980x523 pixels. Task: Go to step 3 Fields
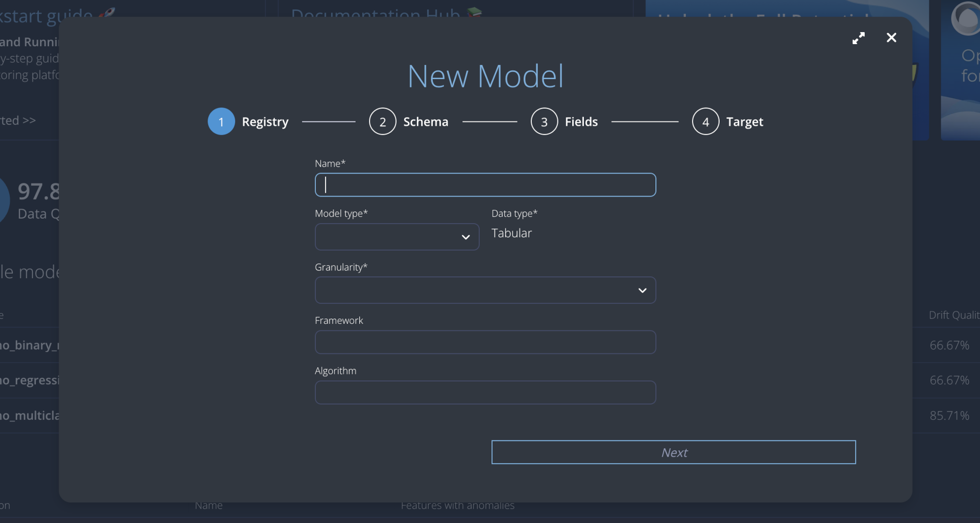[x=564, y=121]
